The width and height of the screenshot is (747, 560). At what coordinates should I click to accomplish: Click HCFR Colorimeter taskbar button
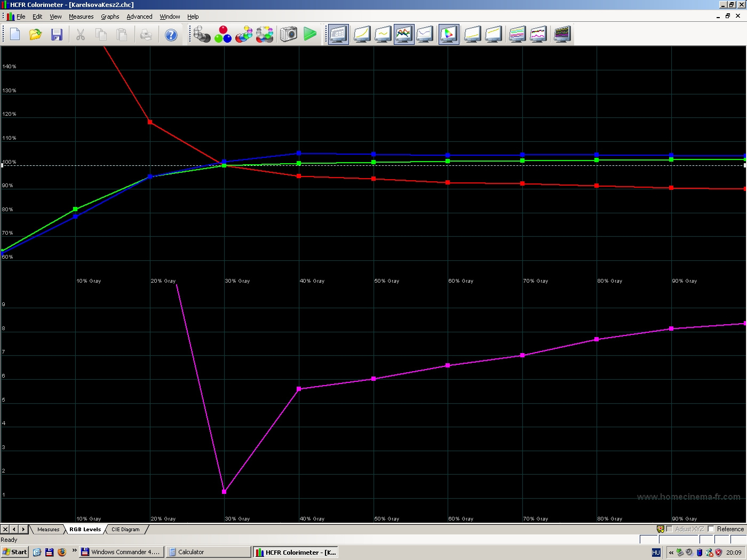click(x=296, y=552)
